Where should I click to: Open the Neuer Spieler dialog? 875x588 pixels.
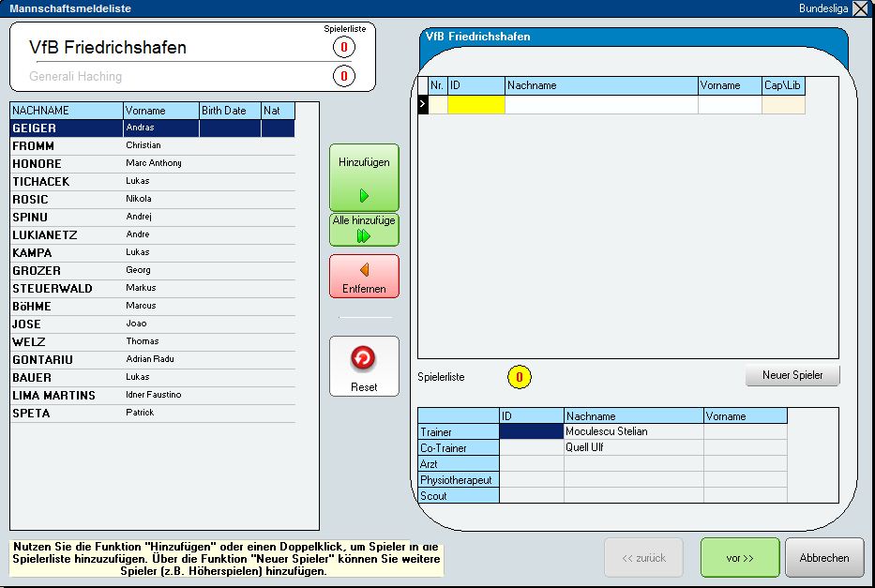click(x=792, y=375)
